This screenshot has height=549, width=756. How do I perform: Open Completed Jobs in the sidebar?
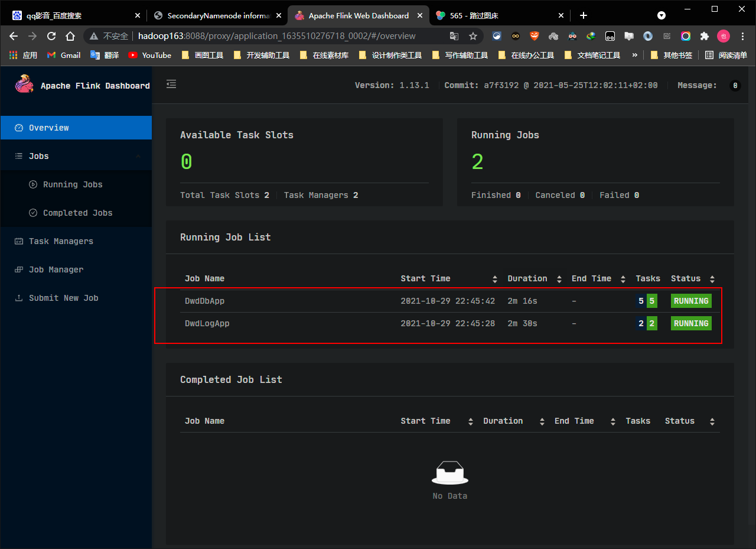click(x=76, y=213)
